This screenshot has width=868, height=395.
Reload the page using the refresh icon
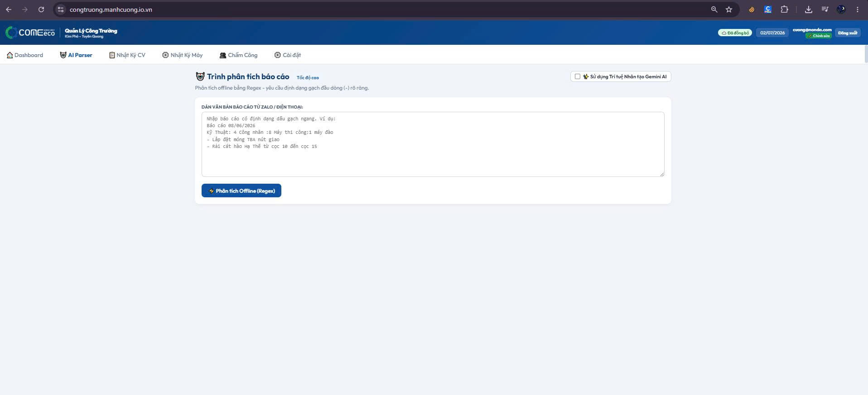point(41,10)
